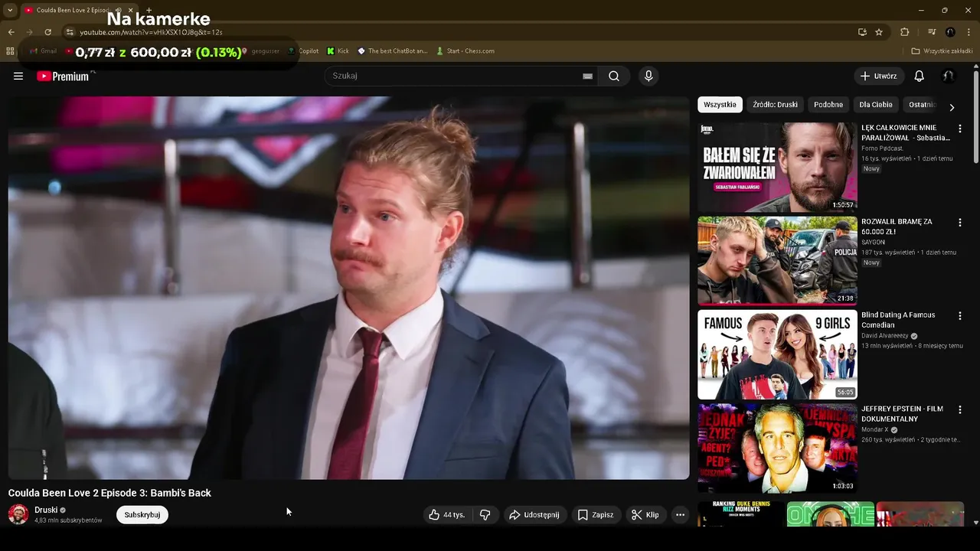Click the SAYGON channel name
This screenshot has height=551, width=980.
coord(873,243)
